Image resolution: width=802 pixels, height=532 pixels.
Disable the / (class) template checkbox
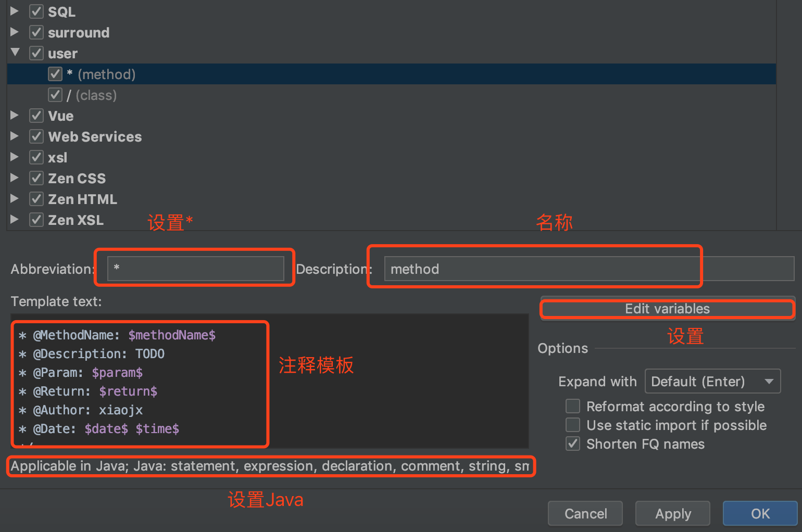[x=55, y=95]
